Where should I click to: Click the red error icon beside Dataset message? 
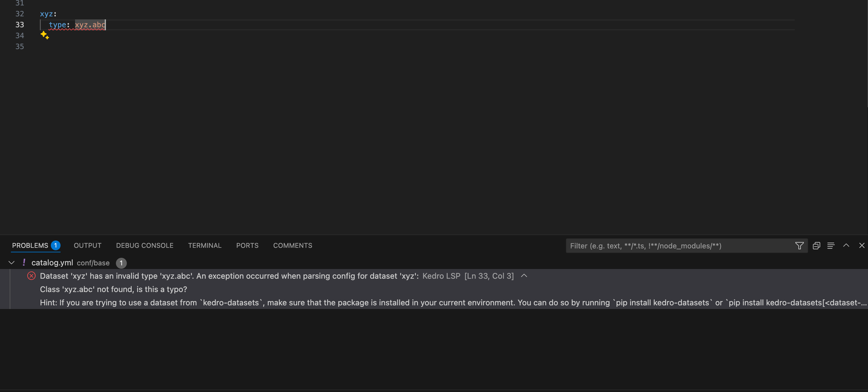pos(31,276)
